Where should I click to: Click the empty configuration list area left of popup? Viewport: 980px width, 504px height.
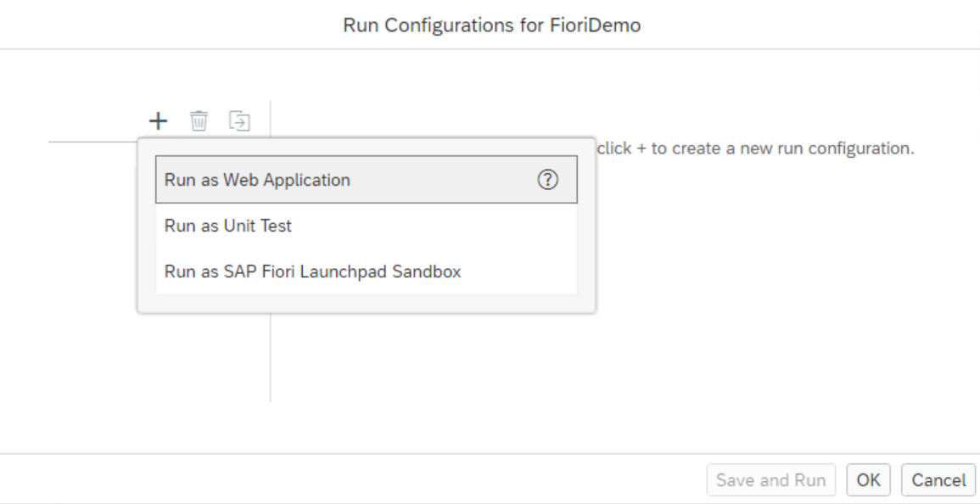click(85, 255)
